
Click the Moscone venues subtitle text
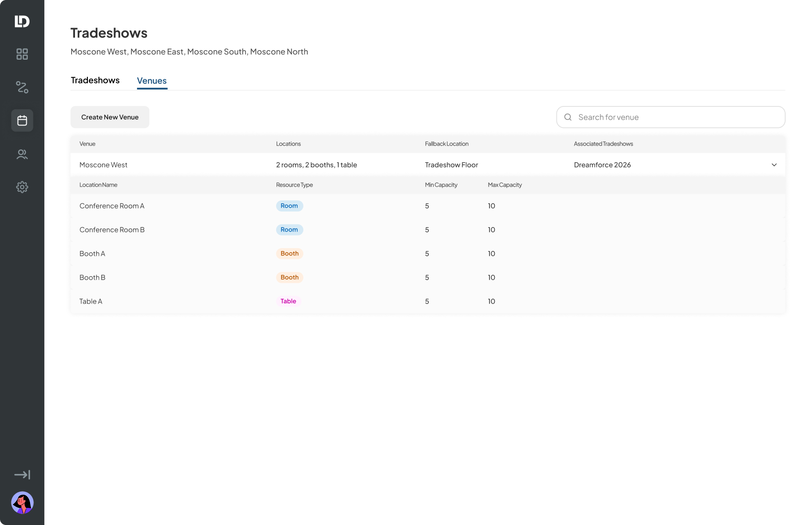(189, 52)
